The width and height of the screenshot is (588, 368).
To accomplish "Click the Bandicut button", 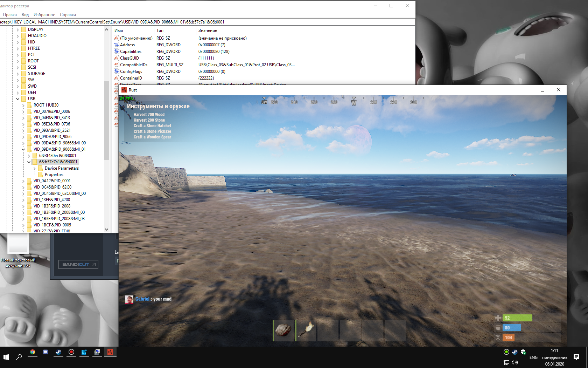I will [x=78, y=264].
